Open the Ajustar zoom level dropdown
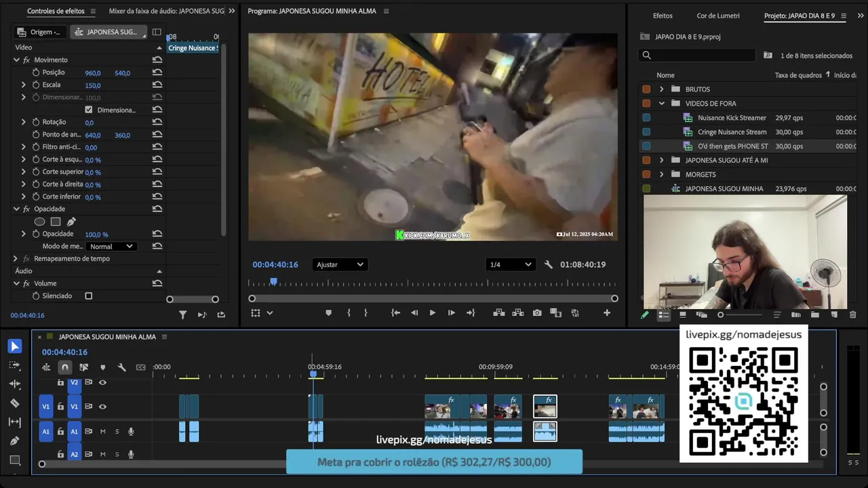 click(x=340, y=264)
